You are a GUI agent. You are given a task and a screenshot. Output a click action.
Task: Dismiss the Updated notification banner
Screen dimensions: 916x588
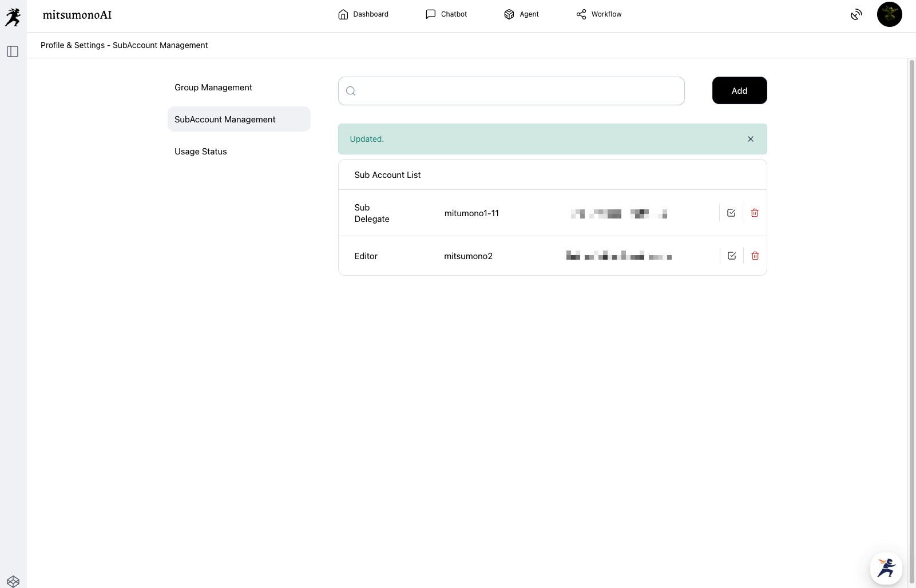point(751,139)
